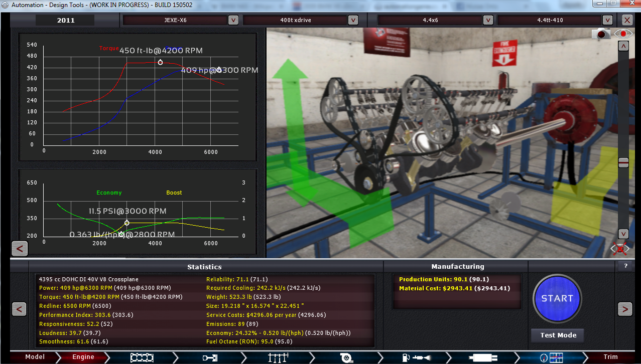Screen dimensions: 641x364
Task: Toggle the red eye visibility icon
Action: tap(623, 34)
